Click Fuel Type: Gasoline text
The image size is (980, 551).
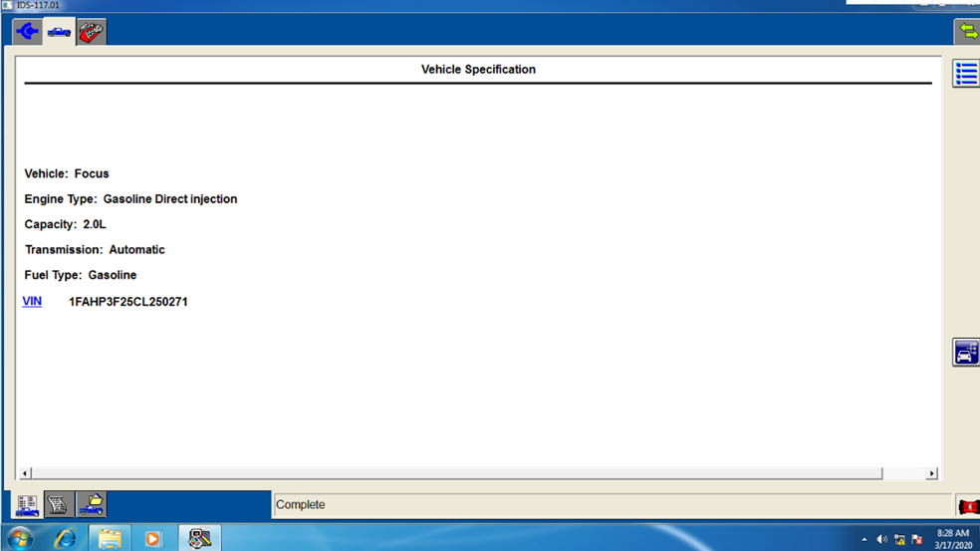(x=81, y=275)
